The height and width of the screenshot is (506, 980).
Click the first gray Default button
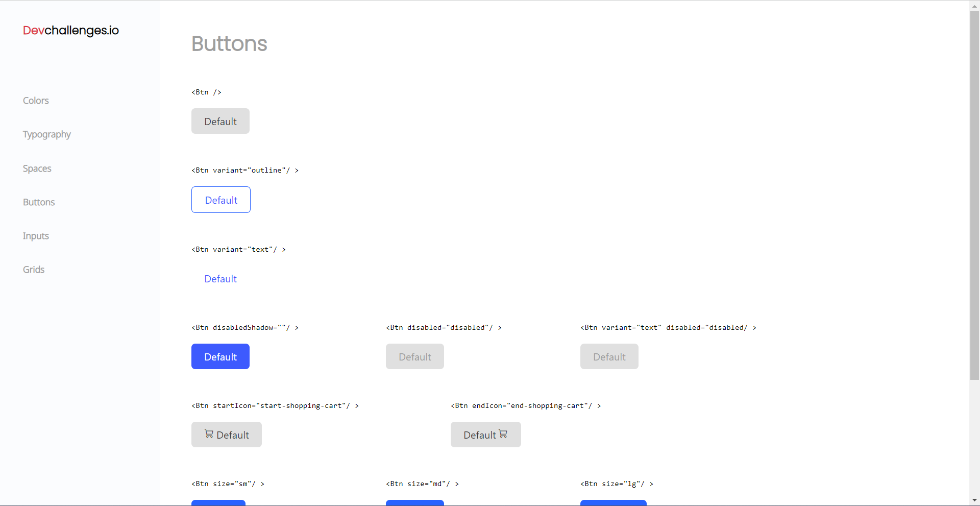coord(220,121)
